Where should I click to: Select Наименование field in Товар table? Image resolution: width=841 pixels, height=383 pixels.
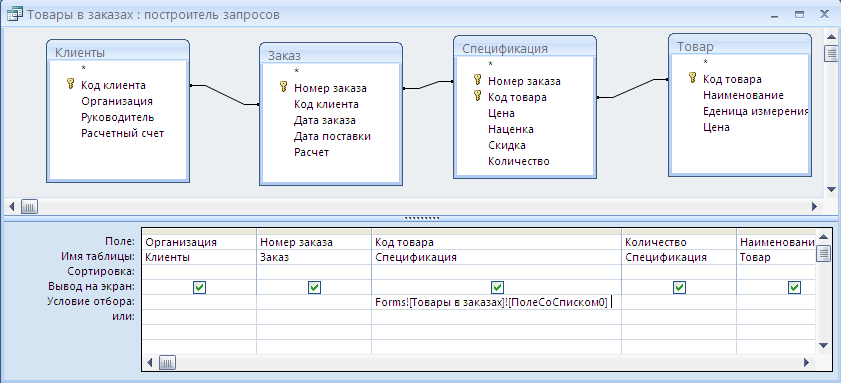click(x=743, y=95)
